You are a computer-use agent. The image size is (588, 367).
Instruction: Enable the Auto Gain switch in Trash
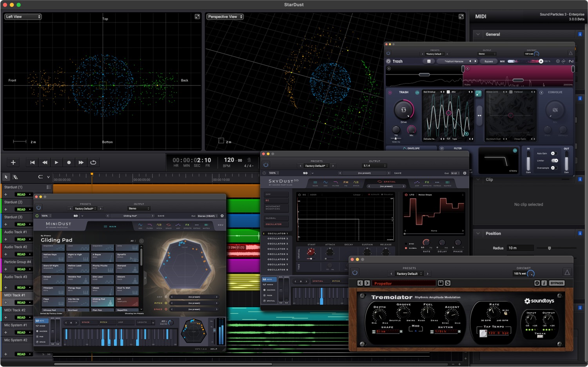(554, 153)
